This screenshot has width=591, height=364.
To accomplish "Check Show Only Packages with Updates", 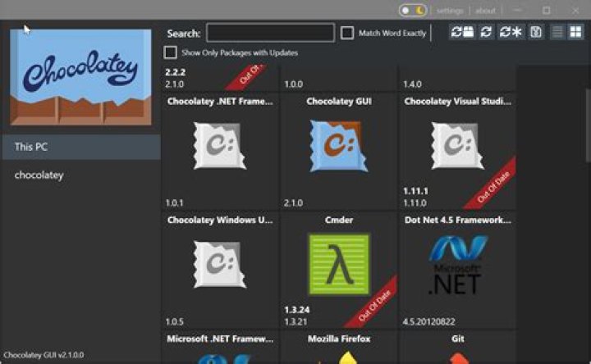I will pos(171,52).
